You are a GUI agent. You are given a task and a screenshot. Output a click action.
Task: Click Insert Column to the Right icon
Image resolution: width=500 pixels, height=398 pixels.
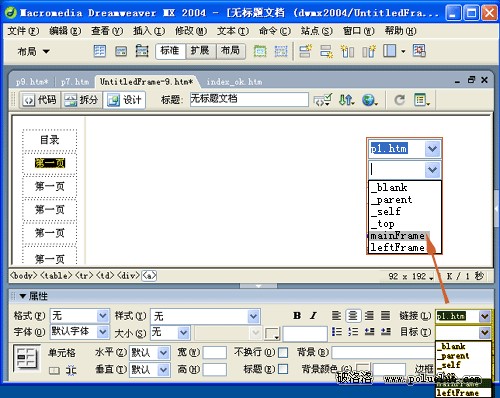coord(369,51)
